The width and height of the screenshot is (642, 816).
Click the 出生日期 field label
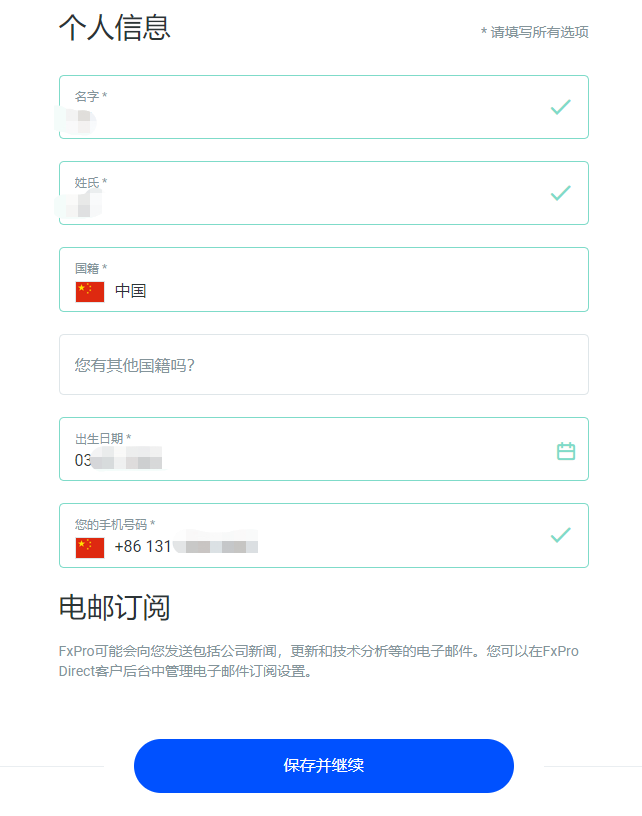coord(102,439)
